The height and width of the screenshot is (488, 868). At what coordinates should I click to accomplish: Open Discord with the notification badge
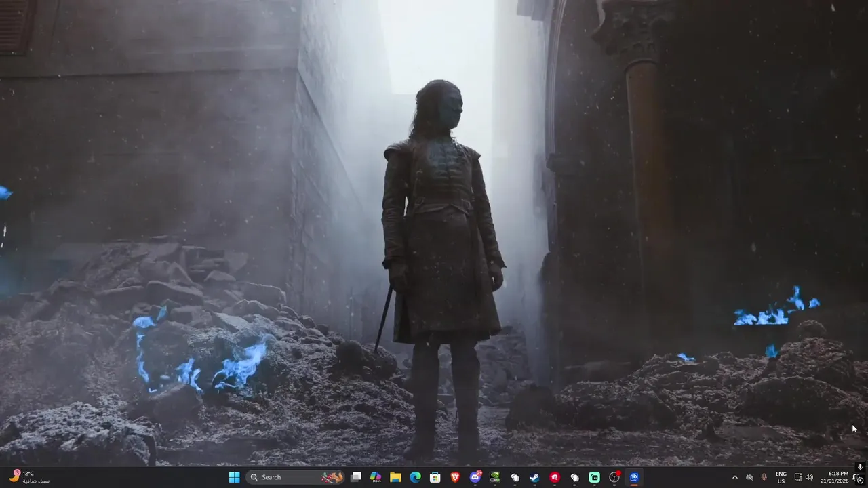[x=475, y=477]
